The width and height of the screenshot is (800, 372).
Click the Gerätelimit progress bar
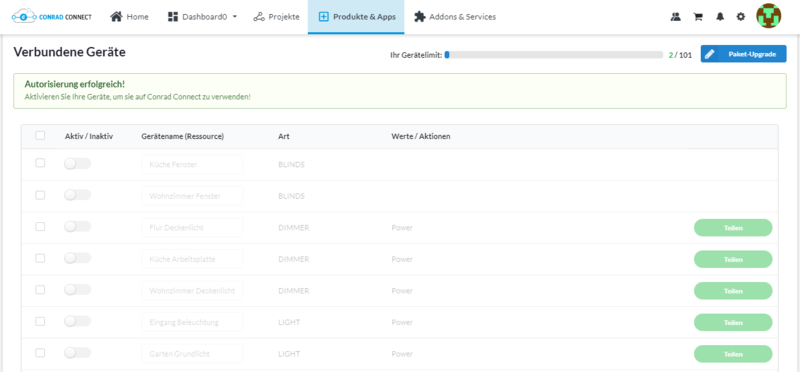click(x=554, y=55)
